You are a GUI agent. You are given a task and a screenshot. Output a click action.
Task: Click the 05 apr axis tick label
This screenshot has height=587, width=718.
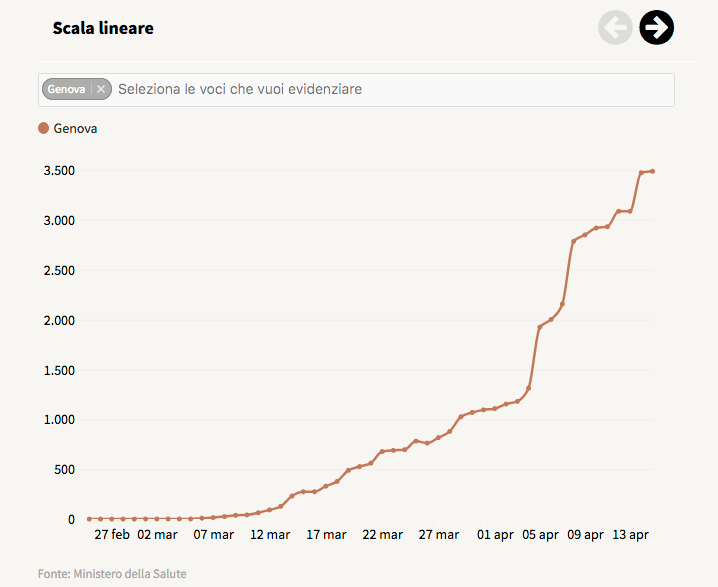pyautogui.click(x=540, y=534)
